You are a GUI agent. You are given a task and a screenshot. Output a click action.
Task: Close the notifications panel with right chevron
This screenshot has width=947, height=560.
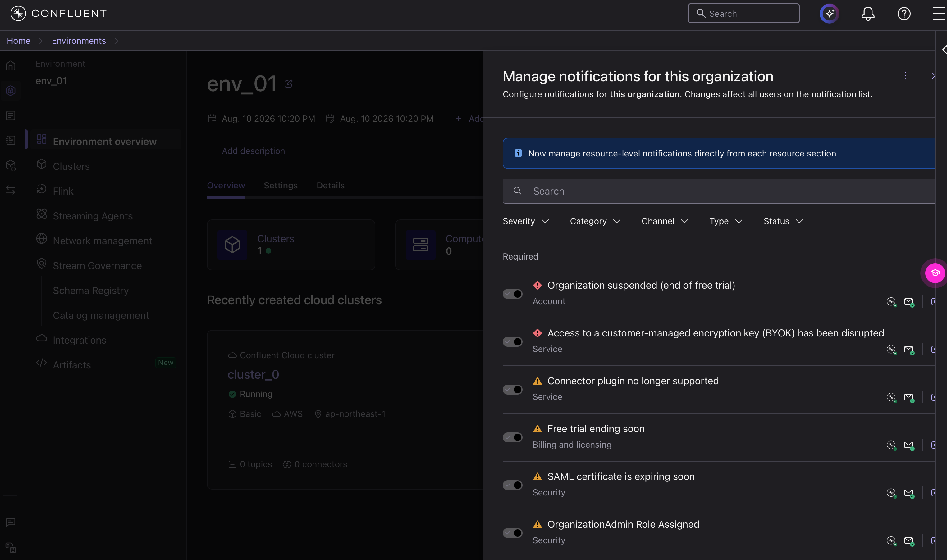pos(933,76)
